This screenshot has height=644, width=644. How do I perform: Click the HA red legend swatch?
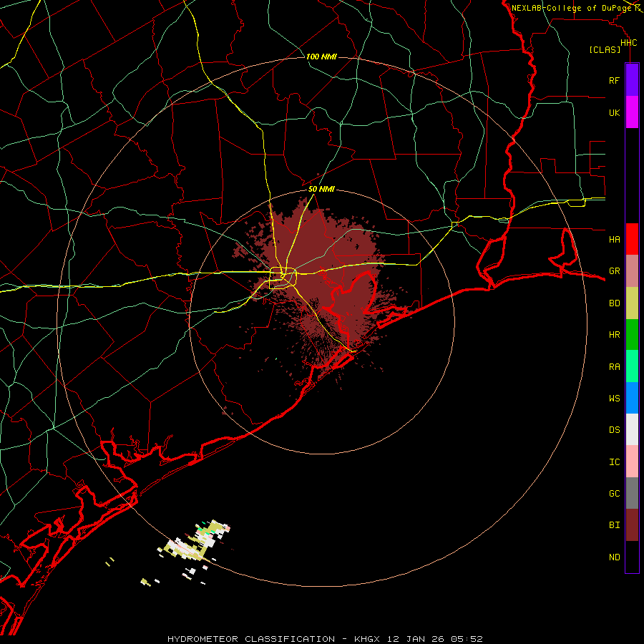pos(632,239)
